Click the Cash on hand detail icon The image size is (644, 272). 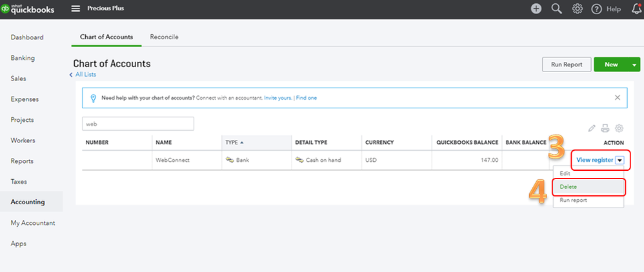click(299, 160)
